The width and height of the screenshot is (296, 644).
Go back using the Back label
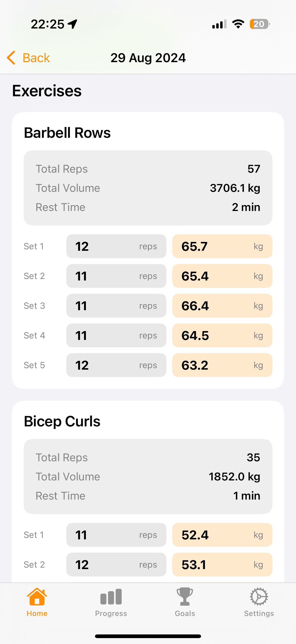[36, 58]
